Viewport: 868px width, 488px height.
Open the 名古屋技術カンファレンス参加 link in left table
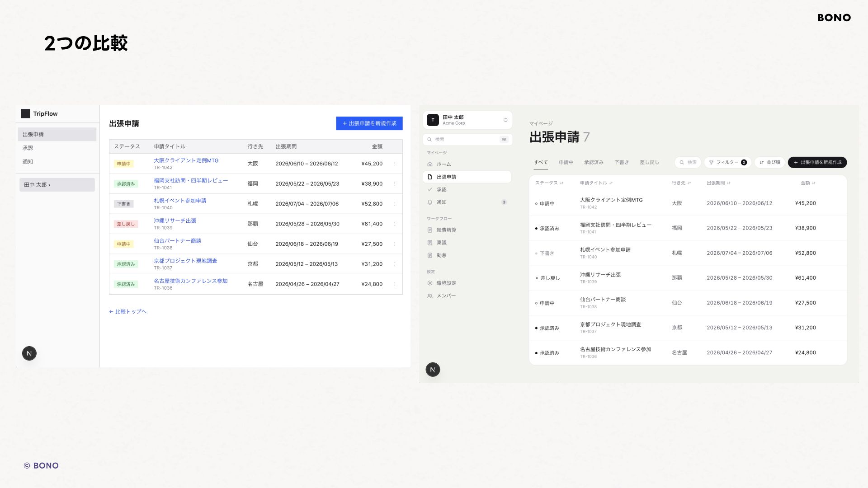(x=190, y=281)
